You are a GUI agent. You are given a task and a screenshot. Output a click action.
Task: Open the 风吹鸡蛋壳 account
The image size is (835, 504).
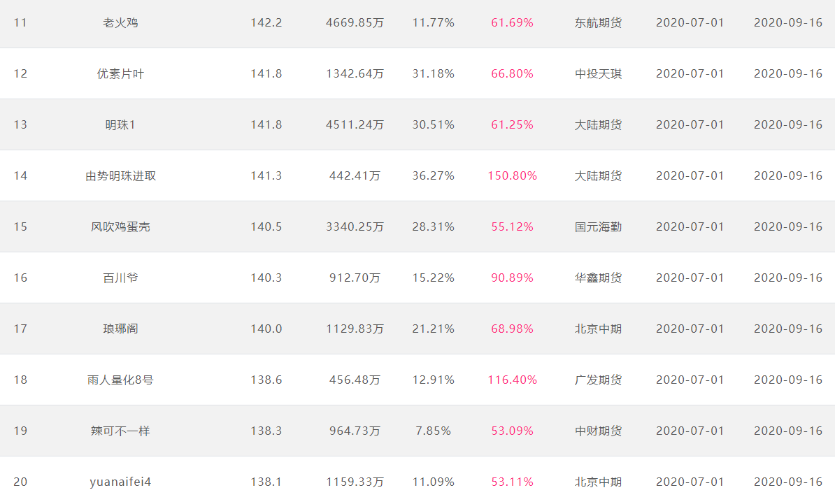tap(120, 227)
